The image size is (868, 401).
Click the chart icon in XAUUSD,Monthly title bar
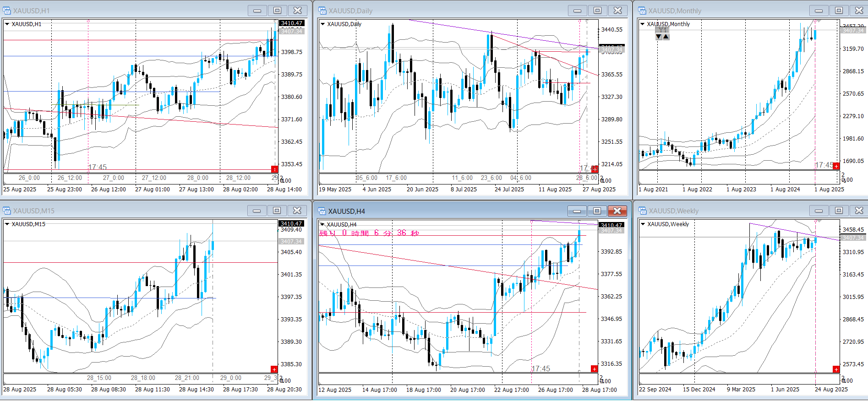[x=642, y=11]
